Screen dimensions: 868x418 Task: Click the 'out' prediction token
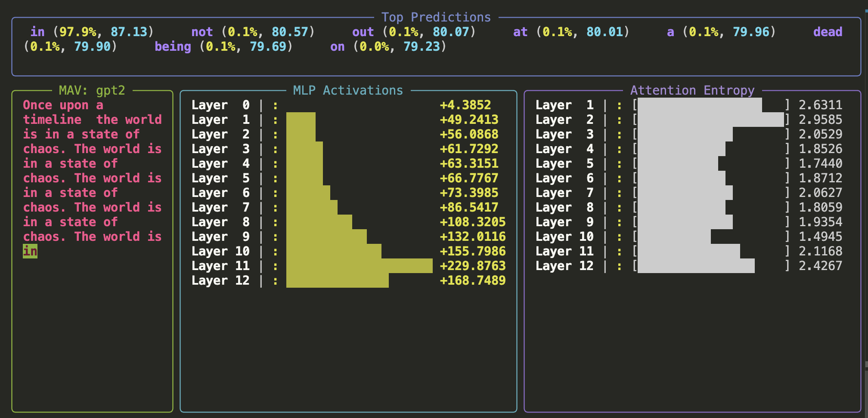click(x=363, y=32)
